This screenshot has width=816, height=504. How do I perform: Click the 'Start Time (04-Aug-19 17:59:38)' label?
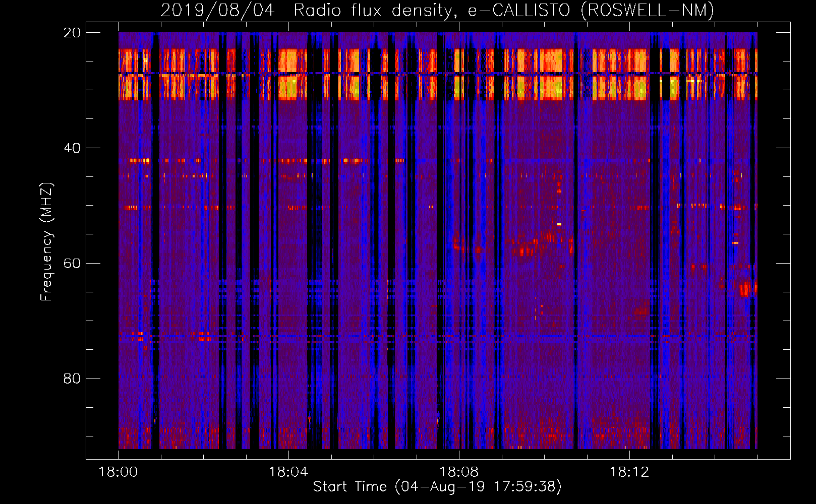tap(437, 487)
